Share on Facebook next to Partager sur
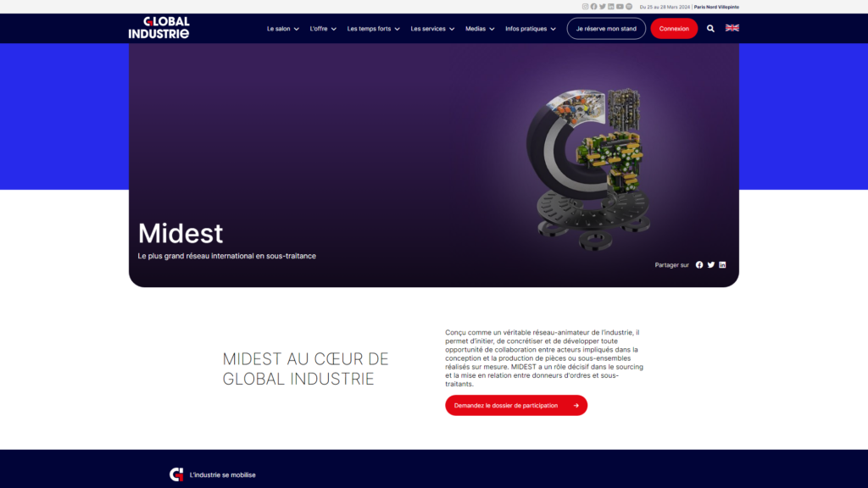Viewport: 868px width, 488px height. click(699, 265)
